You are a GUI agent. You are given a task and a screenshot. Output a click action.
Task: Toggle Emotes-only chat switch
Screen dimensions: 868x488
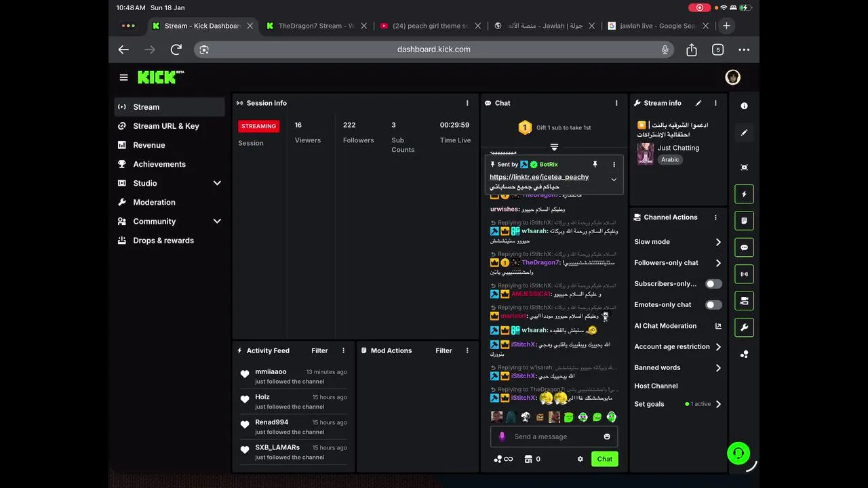[x=713, y=305]
